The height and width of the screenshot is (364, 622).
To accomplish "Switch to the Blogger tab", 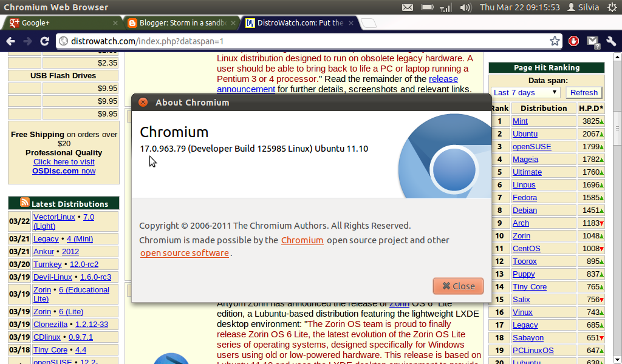I will pos(182,23).
